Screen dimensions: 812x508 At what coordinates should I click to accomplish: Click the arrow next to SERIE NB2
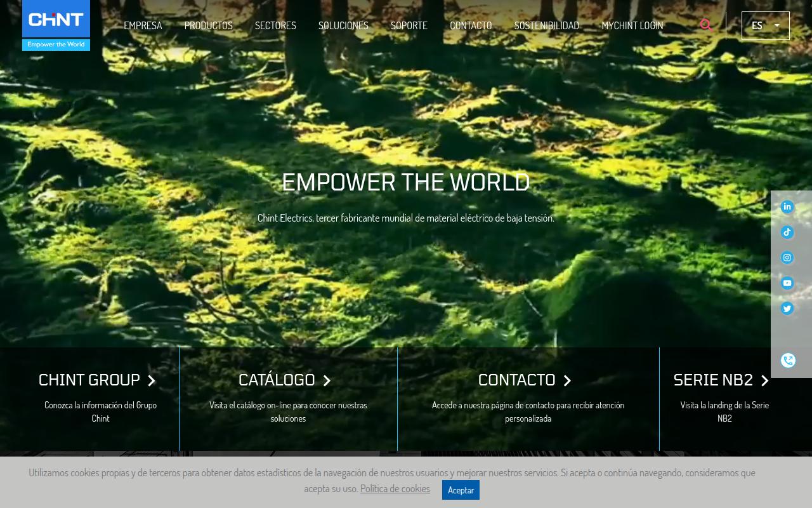pos(764,380)
